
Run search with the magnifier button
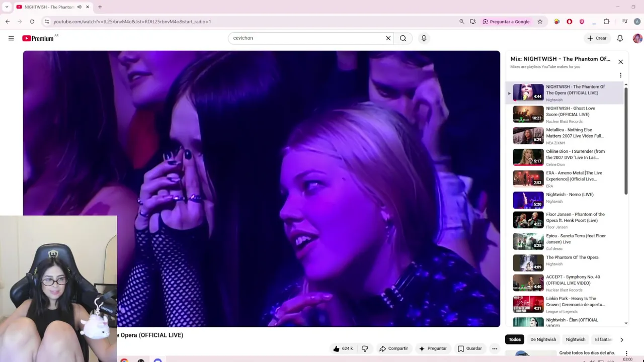click(403, 38)
